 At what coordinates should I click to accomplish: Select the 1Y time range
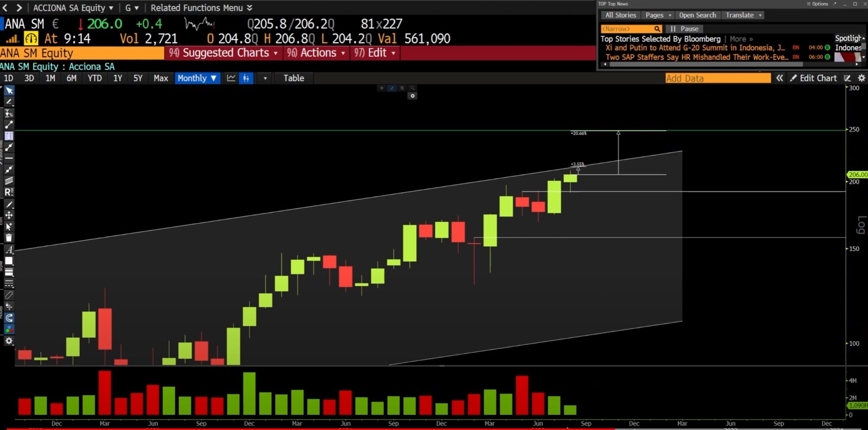118,78
